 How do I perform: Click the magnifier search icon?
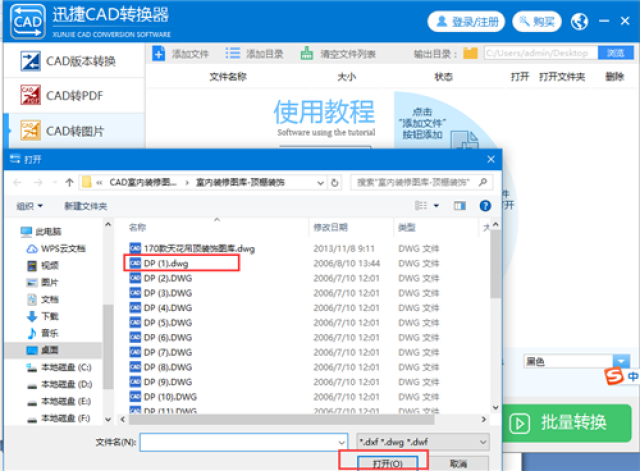click(x=483, y=182)
